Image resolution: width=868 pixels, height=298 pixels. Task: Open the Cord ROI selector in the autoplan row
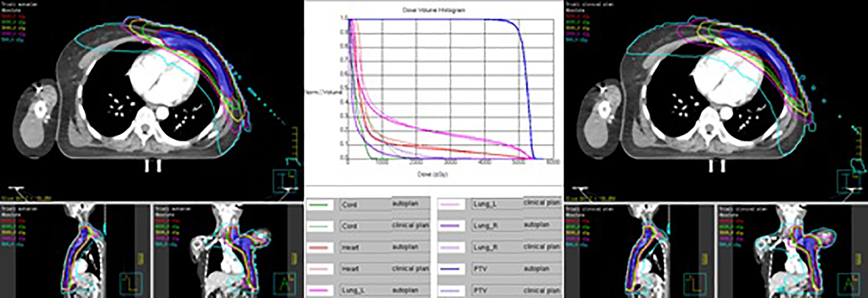(x=365, y=205)
